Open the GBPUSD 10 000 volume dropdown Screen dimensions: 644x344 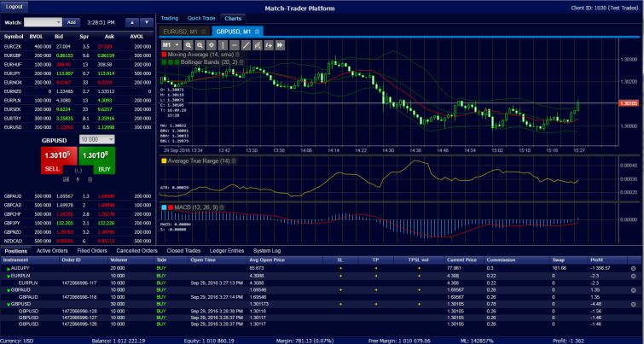[97, 140]
